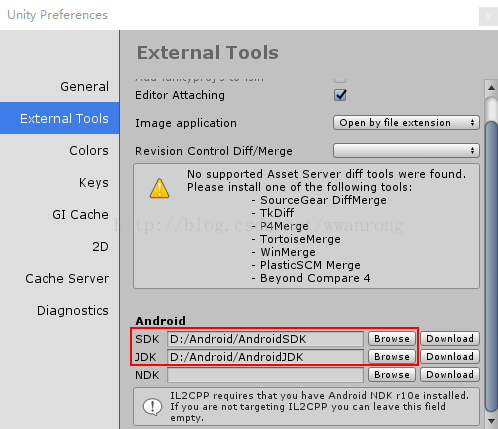Download the Android NDK
Viewport: 498px width, 429px height.
[x=450, y=375]
